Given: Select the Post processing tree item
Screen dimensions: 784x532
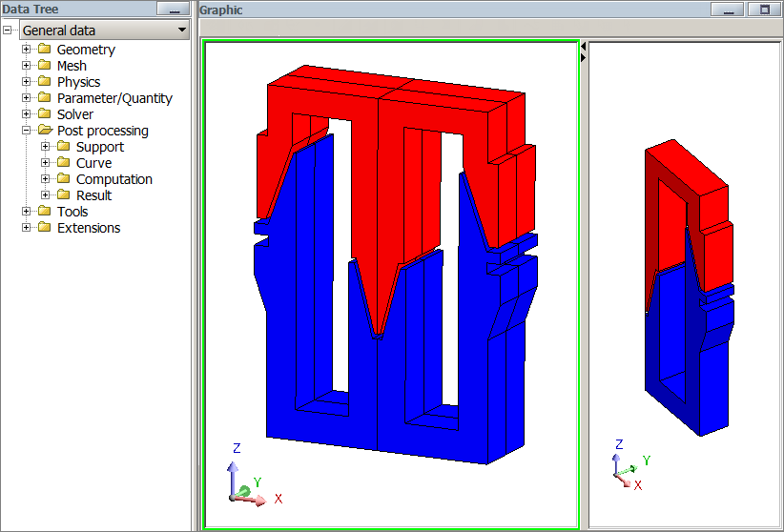Looking at the screenshot, I should click(x=102, y=131).
